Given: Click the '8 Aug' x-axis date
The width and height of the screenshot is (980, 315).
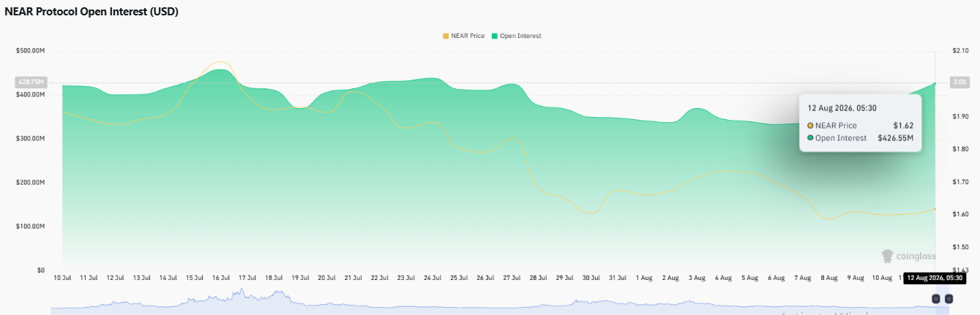Looking at the screenshot, I should (829, 278).
